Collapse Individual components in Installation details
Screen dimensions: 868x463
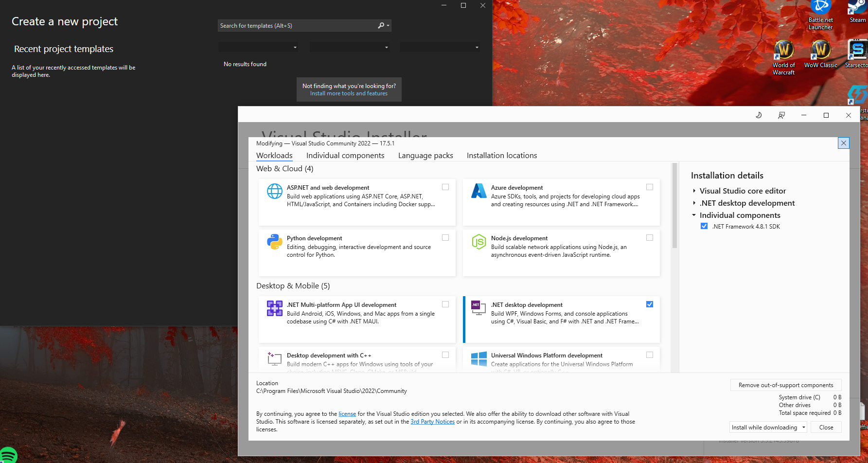(694, 215)
